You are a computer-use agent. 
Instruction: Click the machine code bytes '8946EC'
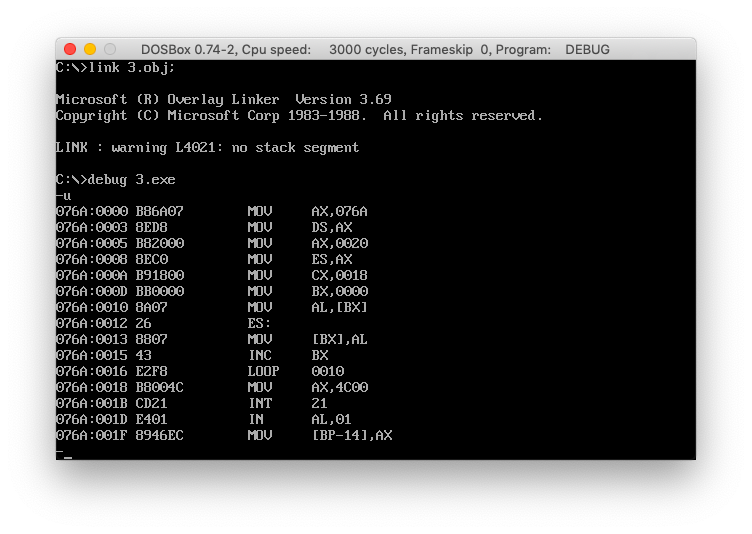coord(160,436)
